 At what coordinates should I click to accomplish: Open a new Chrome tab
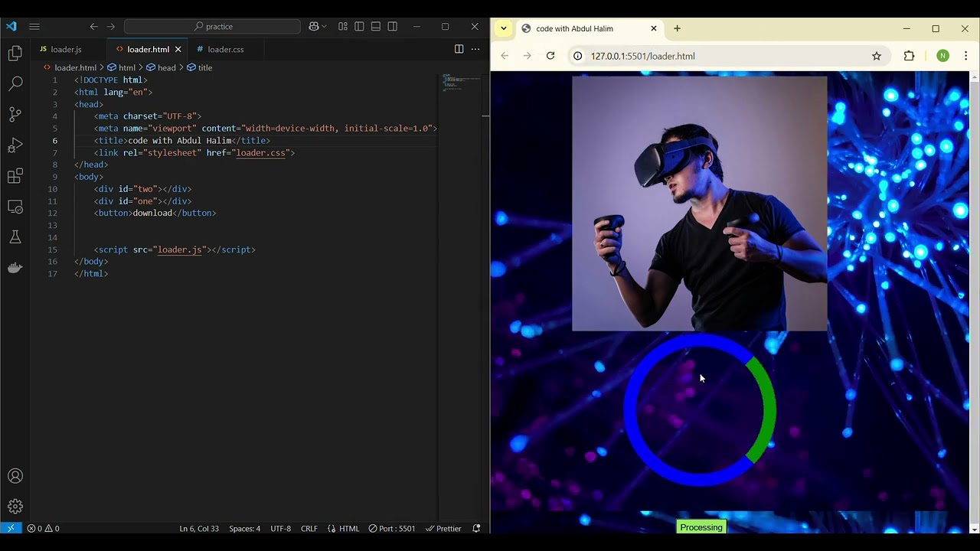tap(677, 28)
